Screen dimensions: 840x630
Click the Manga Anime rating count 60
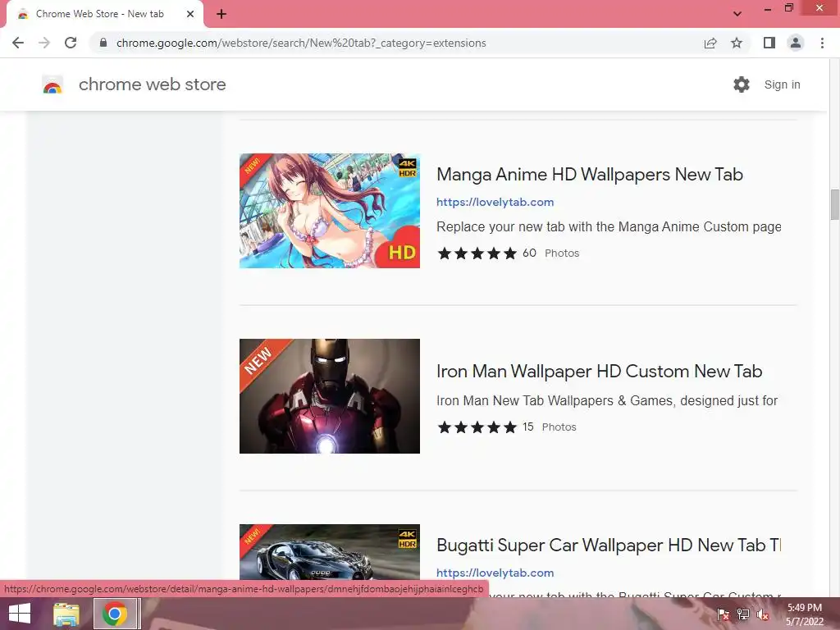click(x=529, y=253)
